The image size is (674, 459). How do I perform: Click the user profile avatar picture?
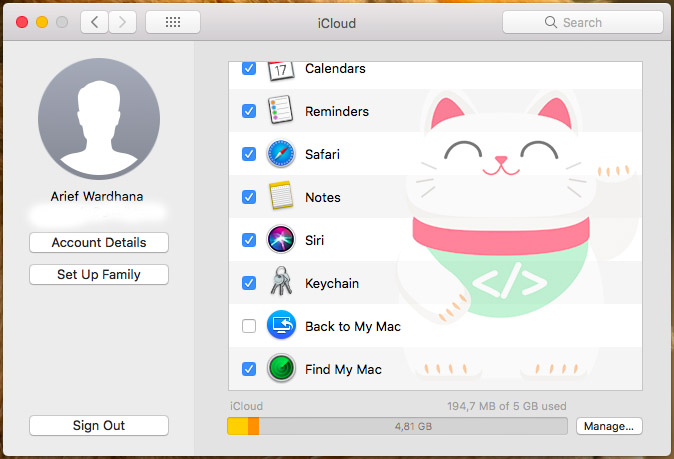pyautogui.click(x=99, y=119)
